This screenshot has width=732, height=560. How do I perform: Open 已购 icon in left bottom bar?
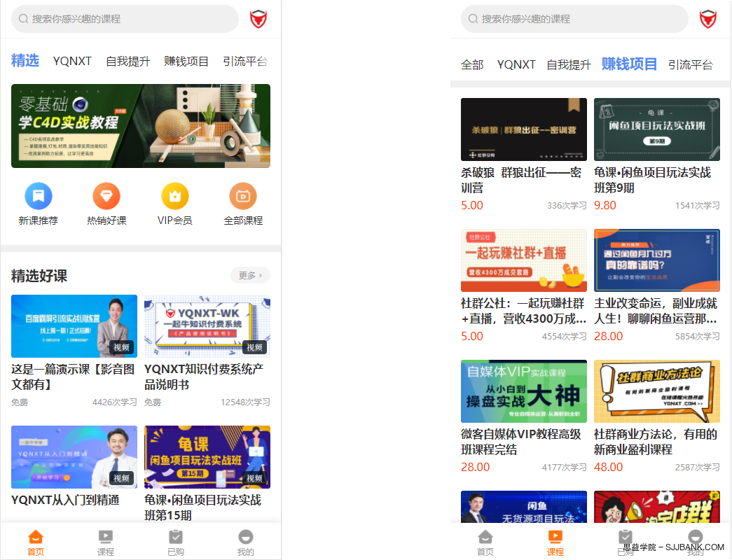(x=176, y=538)
